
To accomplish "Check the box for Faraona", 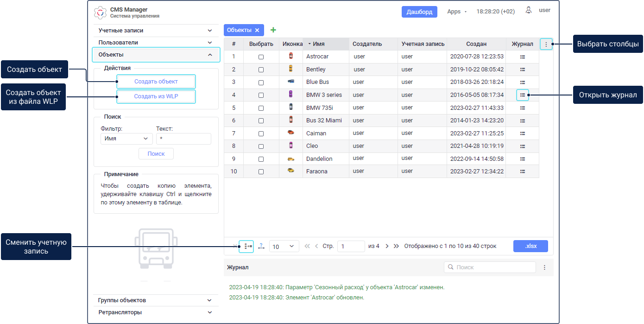I will 261,172.
